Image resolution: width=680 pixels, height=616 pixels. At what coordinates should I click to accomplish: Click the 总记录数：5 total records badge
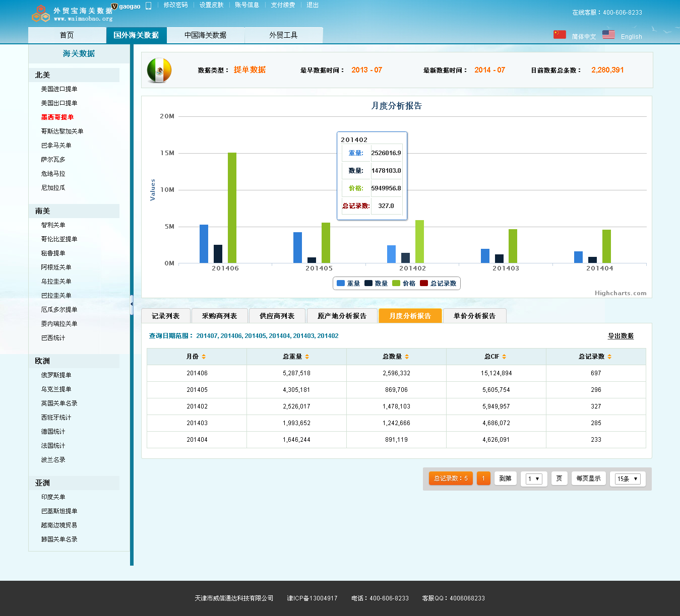click(451, 478)
